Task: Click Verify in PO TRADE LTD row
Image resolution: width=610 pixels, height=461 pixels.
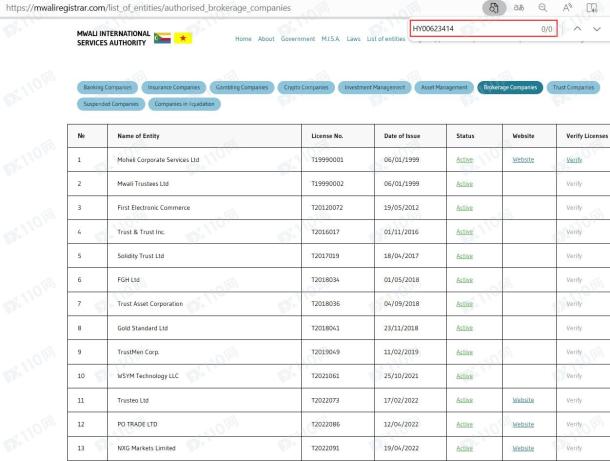Action: [574, 424]
